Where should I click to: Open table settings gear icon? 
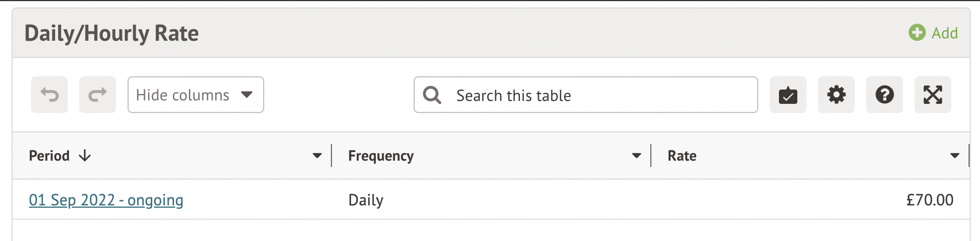pos(836,95)
